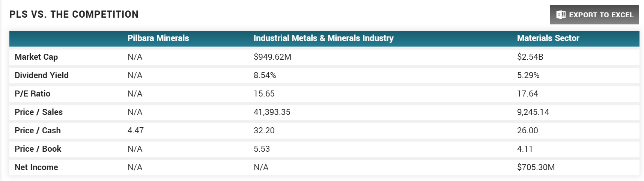644x181 pixels.
Task: Select the Price / Cash row label
Action: 38,131
